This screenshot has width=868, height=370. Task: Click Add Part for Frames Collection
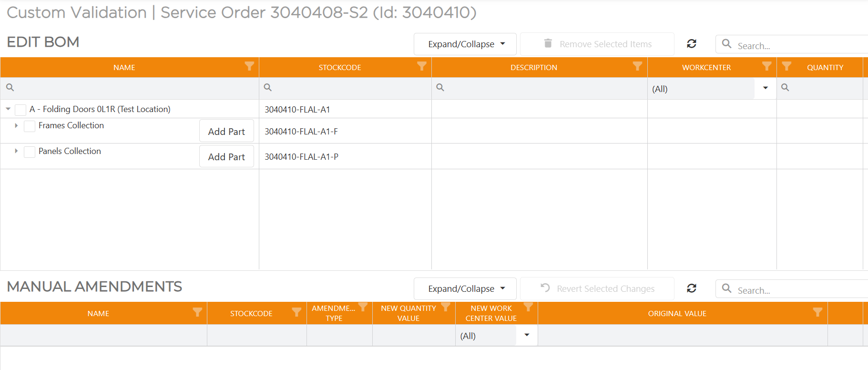[226, 131]
